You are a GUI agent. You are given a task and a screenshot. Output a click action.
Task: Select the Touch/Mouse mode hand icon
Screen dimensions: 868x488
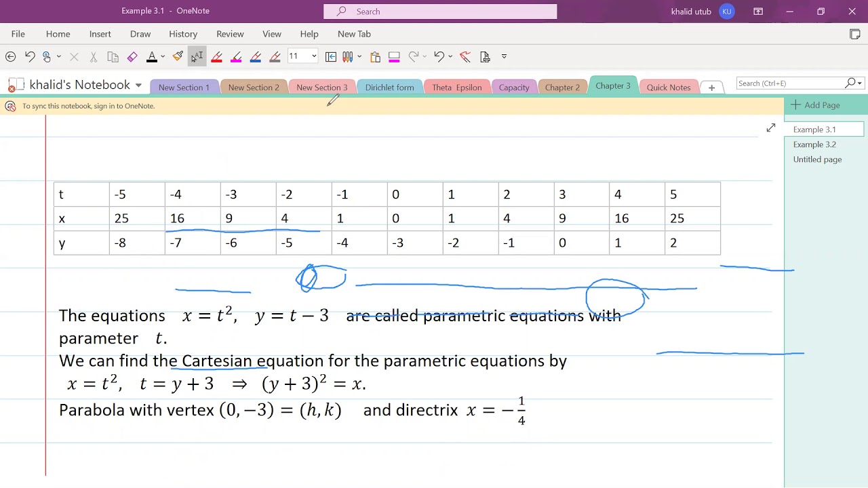47,57
